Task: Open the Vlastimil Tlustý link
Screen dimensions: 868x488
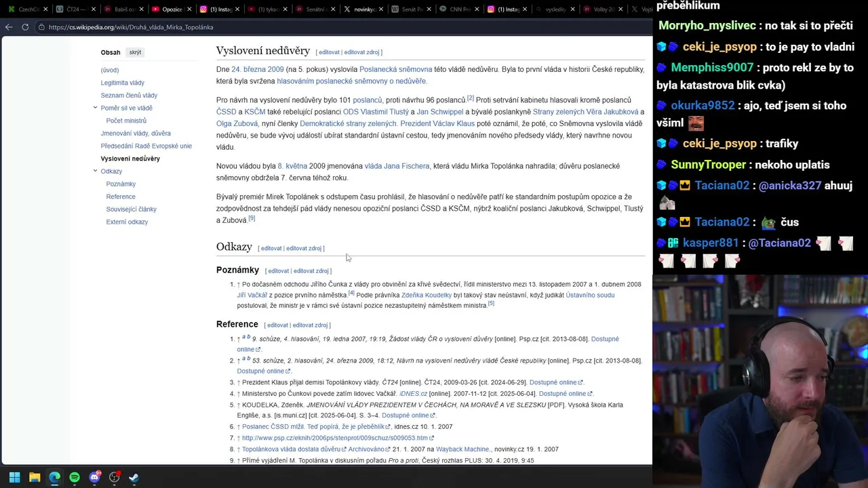Action: [x=384, y=112]
